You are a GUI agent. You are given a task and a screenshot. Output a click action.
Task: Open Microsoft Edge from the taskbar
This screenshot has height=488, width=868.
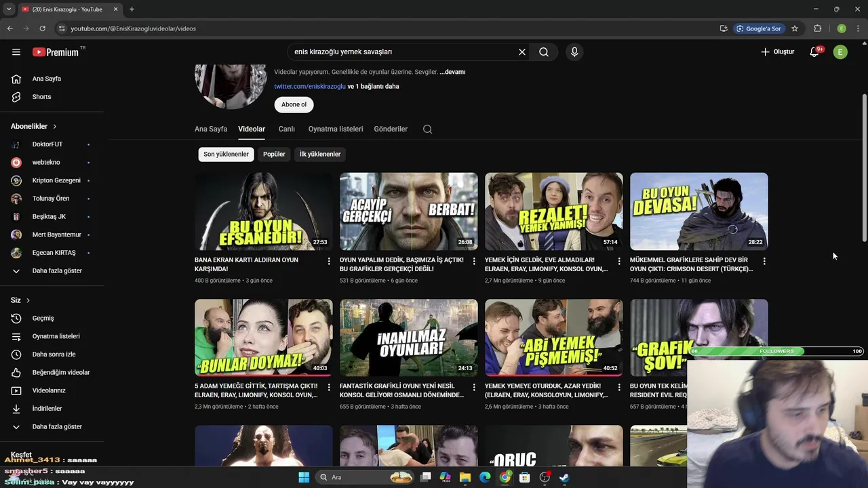pos(485,477)
